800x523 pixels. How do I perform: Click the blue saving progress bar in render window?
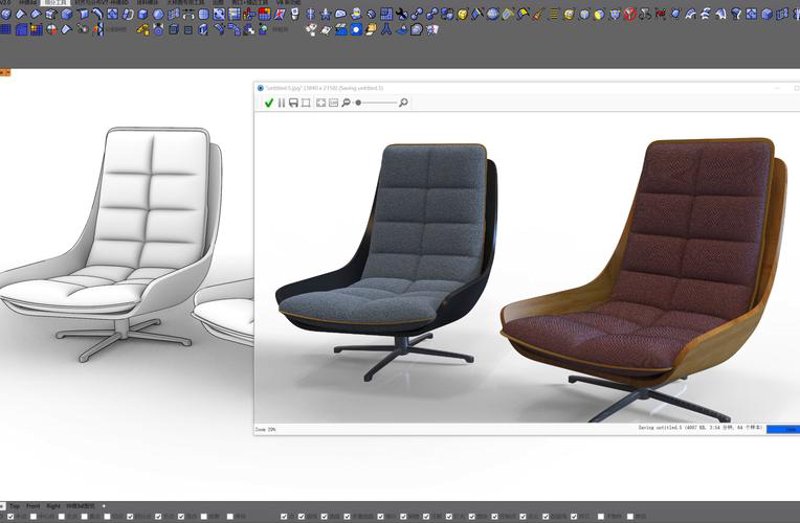[x=783, y=430]
